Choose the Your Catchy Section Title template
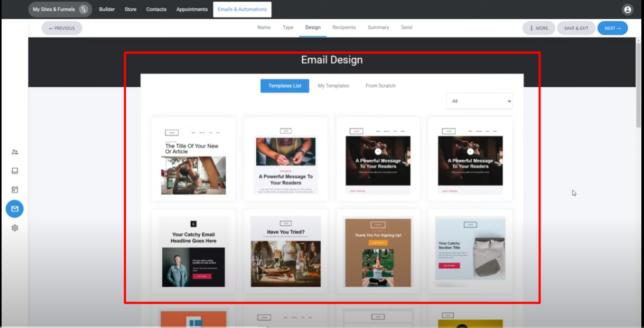This screenshot has height=328, width=644. [x=470, y=251]
